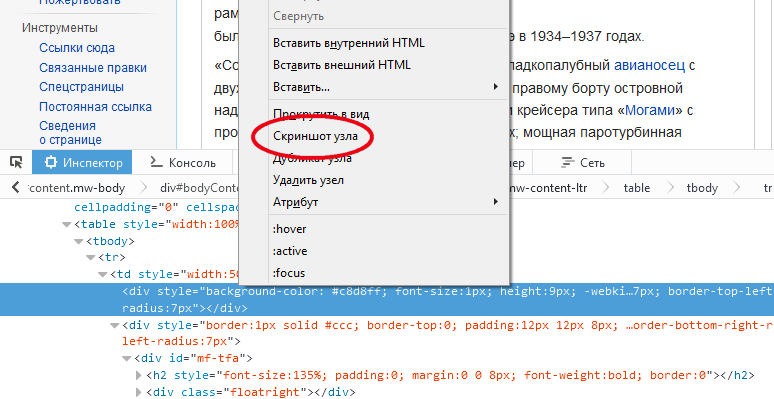Click breadcrumb back arrow
Screen dimensions: 774x399
coord(15,188)
